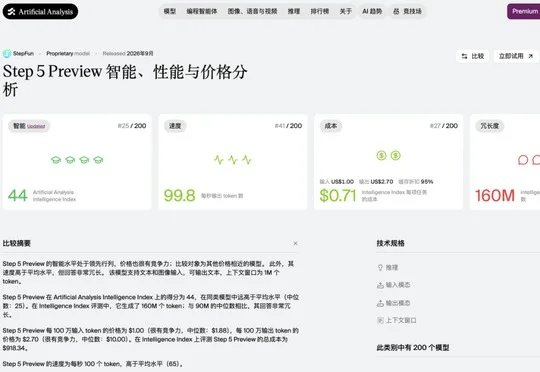Click the Step 5 Preview page title

click(125, 81)
